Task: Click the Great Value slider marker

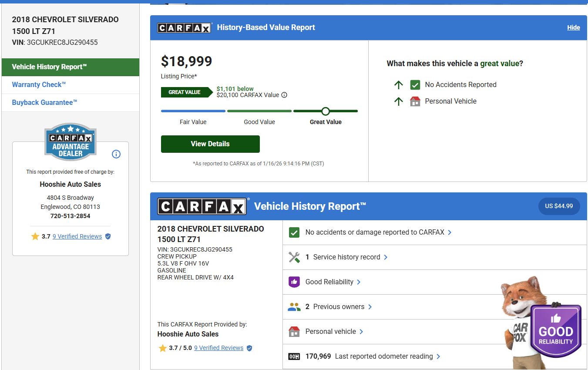Action: click(x=326, y=111)
